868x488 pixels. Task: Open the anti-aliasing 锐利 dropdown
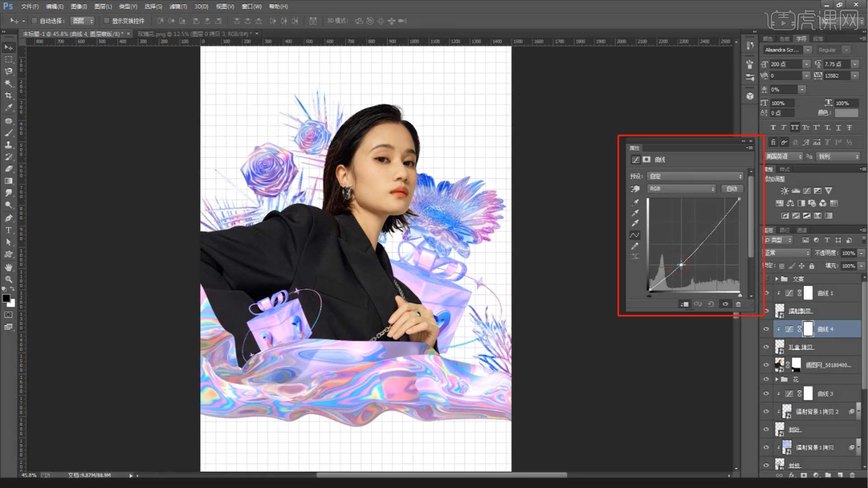[838, 156]
